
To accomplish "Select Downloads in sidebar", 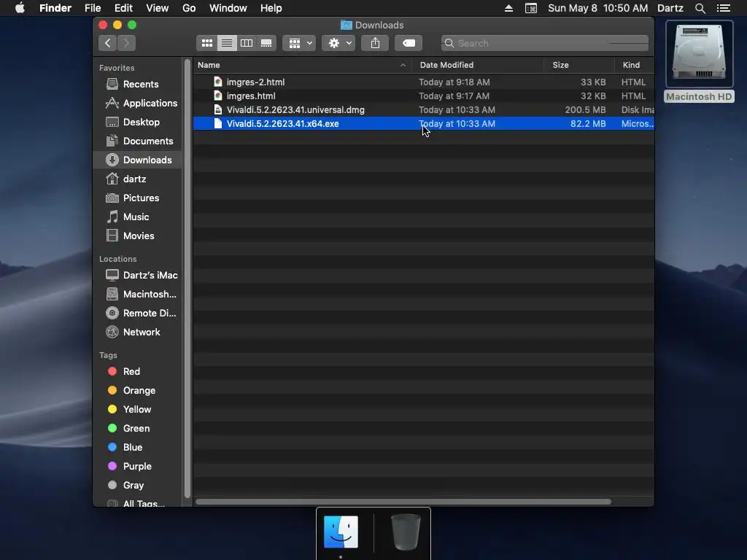I will [138, 160].
